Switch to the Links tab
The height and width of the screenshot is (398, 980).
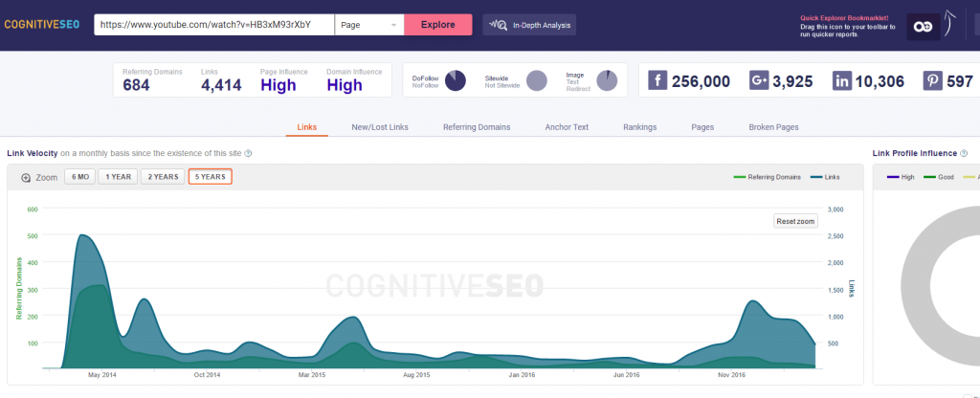(x=307, y=127)
